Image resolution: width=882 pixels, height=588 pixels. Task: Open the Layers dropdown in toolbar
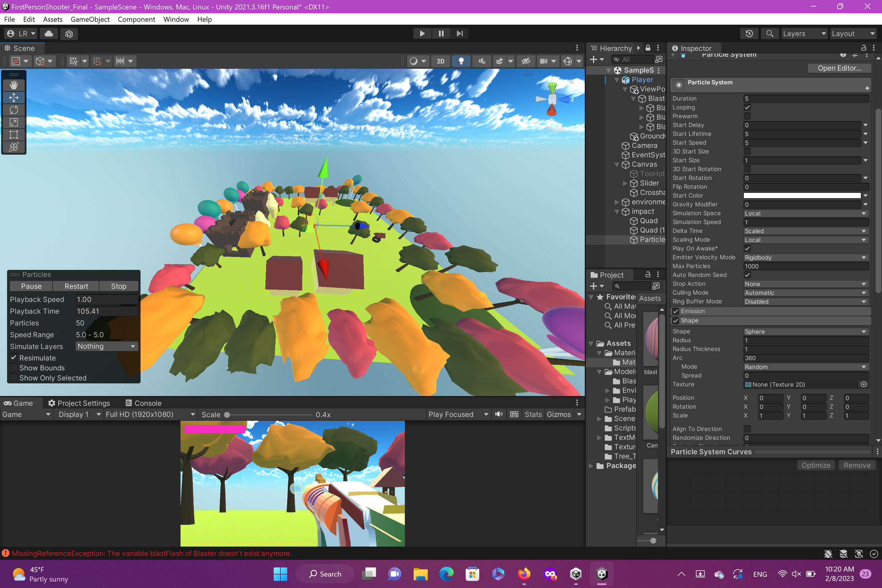[x=804, y=34]
